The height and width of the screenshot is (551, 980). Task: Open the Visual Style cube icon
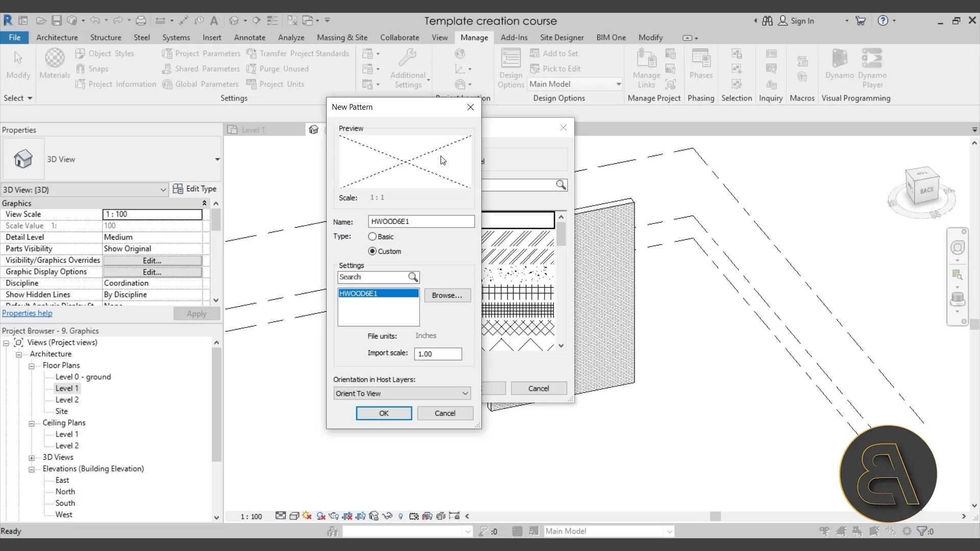click(x=295, y=516)
